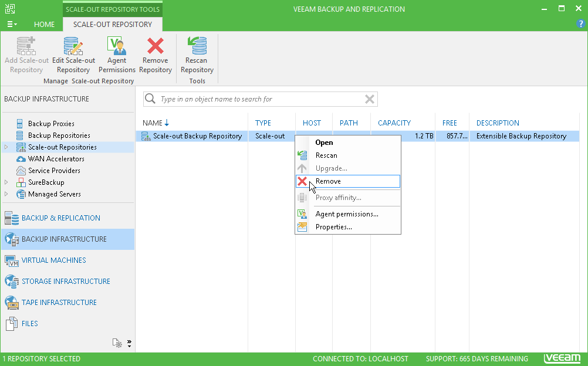Select Scale-out Repositories tree node
This screenshot has height=366, width=588.
62,147
